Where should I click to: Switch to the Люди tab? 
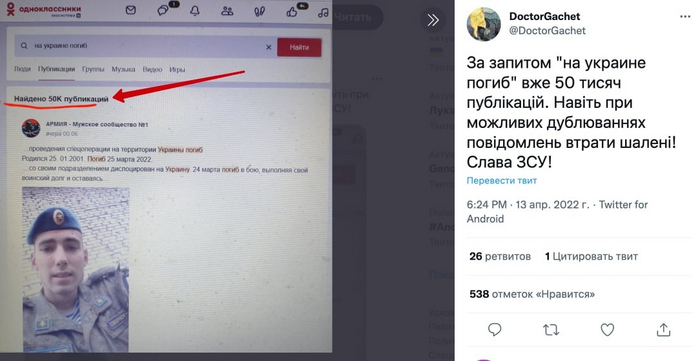(22, 69)
